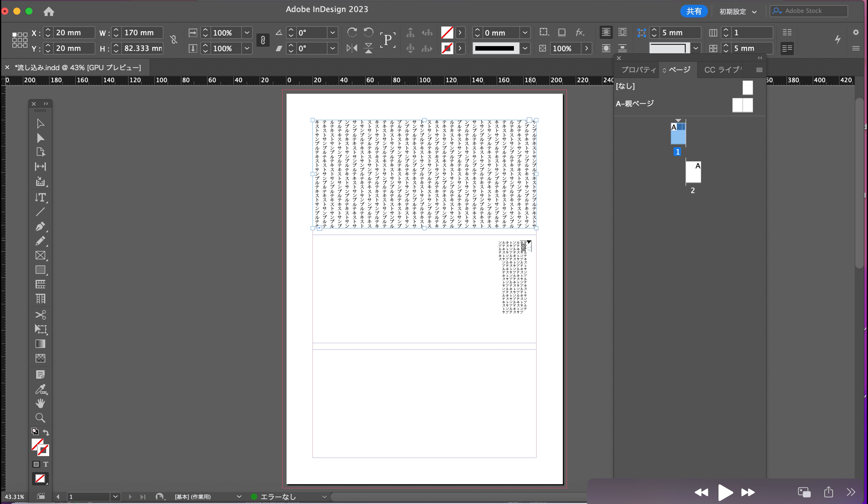868x504 pixels.
Task: Toggle no text wrap option
Action: (x=605, y=32)
